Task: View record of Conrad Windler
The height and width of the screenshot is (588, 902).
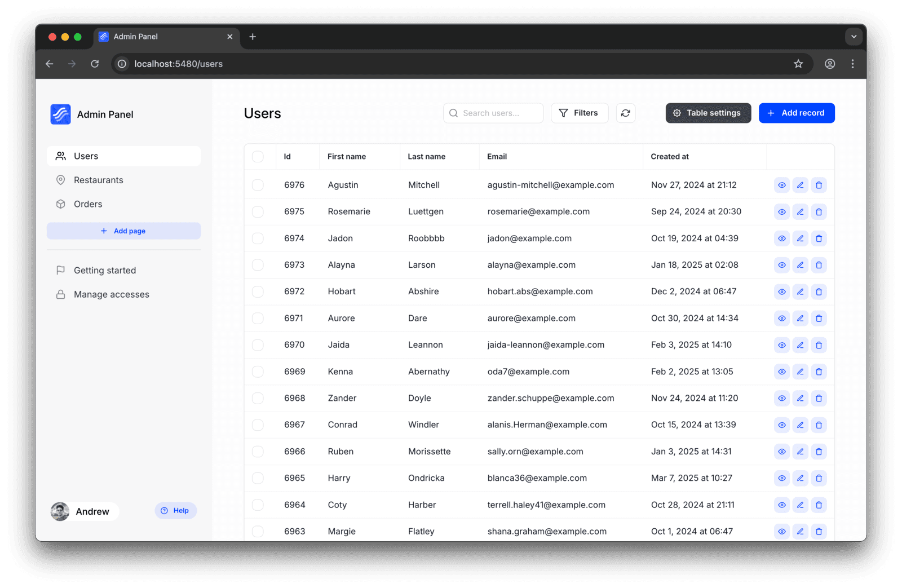Action: click(x=781, y=425)
